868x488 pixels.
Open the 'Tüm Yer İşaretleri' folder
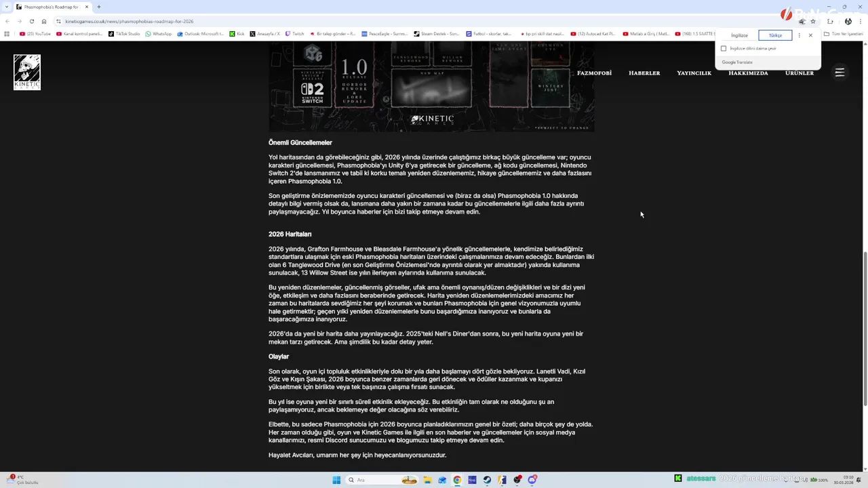click(844, 34)
